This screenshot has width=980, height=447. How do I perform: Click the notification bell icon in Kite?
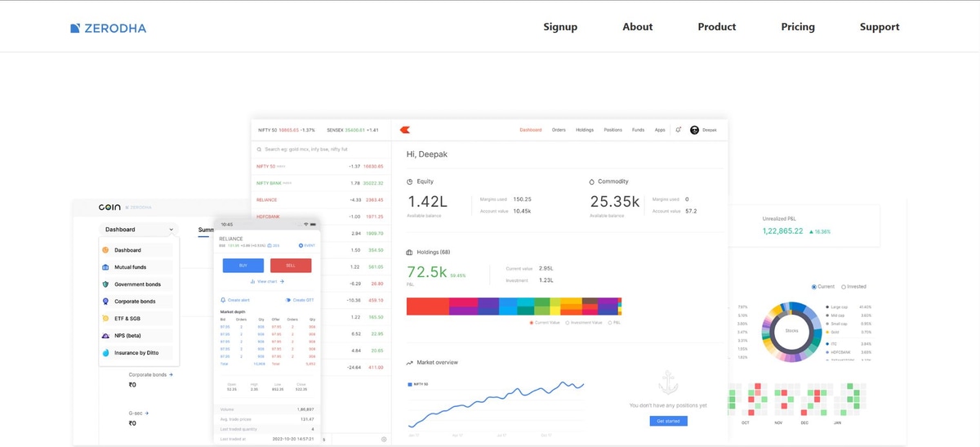pos(679,130)
